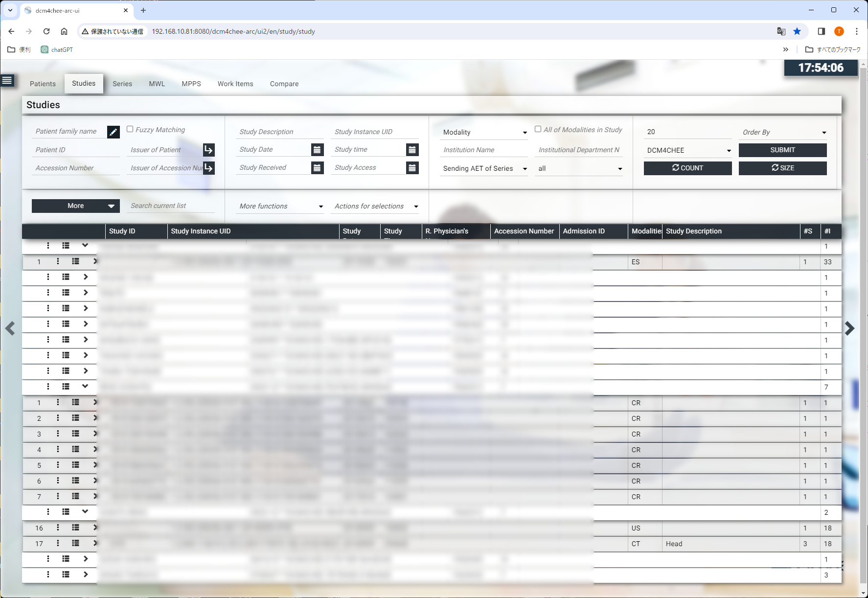Open the Study Date calendar picker
This screenshot has width=868, height=598.
[x=317, y=150]
